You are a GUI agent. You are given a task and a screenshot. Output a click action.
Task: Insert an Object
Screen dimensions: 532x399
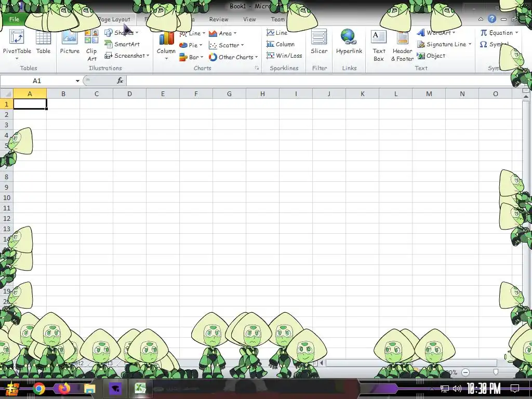click(431, 56)
